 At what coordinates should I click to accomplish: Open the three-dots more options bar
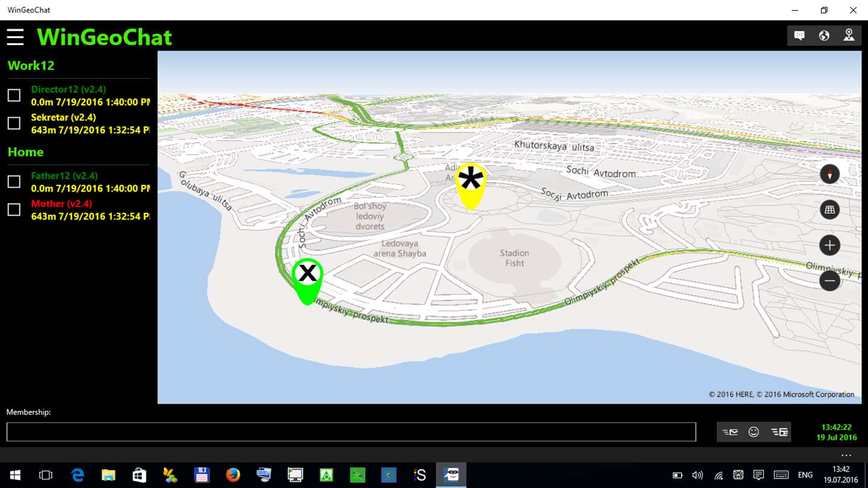846,455
